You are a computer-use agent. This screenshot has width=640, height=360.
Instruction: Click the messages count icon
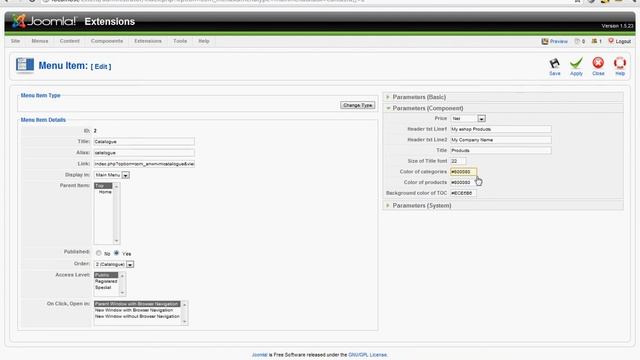point(577,41)
